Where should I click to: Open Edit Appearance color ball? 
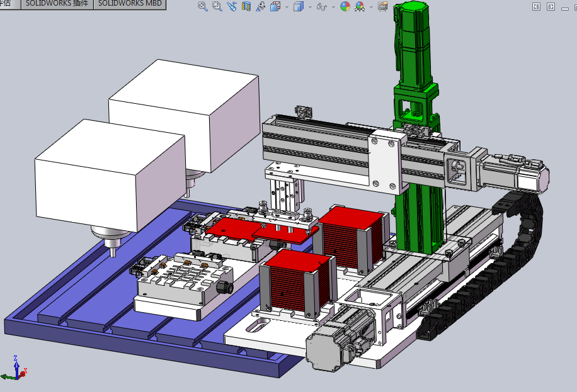click(x=345, y=7)
